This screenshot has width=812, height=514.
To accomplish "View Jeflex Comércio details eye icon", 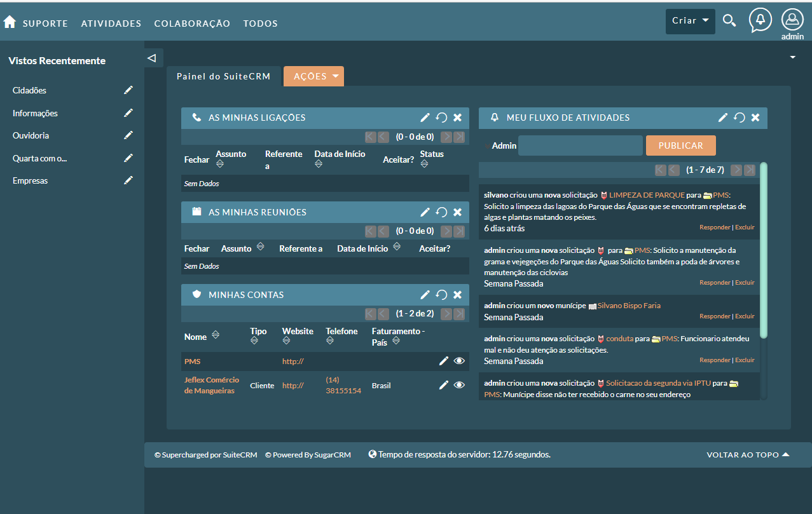I will 459,385.
